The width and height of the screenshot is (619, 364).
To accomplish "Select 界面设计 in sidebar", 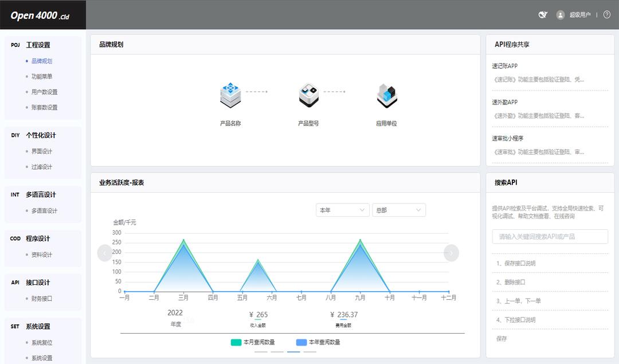I will [42, 151].
